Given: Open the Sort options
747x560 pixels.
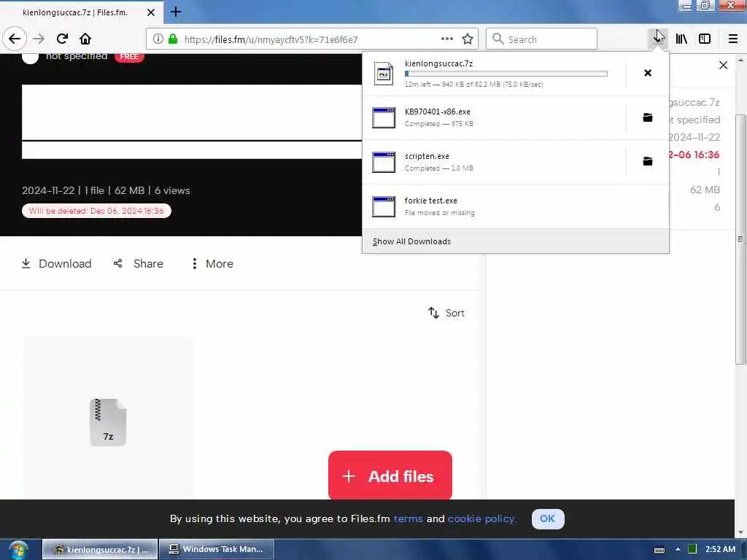Looking at the screenshot, I should [x=446, y=313].
